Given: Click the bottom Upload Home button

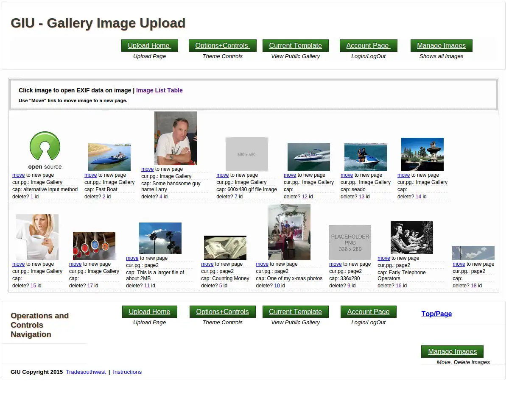Looking at the screenshot, I should coord(149,312).
